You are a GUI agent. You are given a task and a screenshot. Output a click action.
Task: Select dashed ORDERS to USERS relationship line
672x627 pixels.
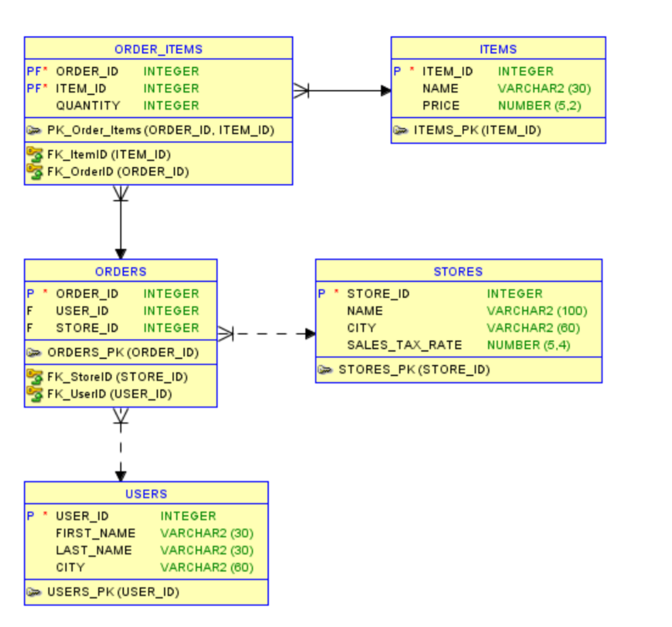click(121, 446)
